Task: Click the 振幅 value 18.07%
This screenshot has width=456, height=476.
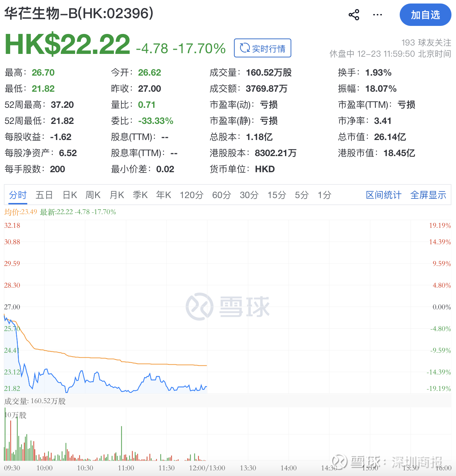Action: [x=381, y=89]
